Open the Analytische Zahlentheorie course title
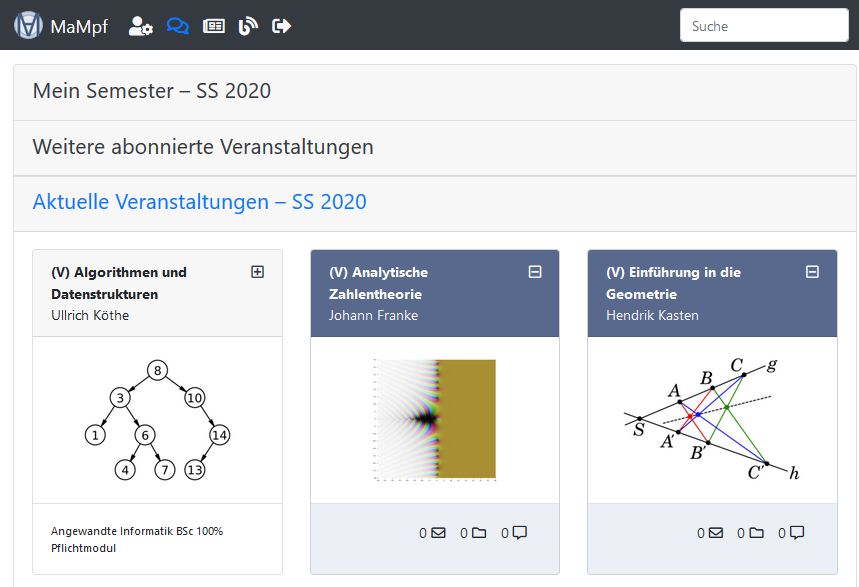 click(378, 283)
